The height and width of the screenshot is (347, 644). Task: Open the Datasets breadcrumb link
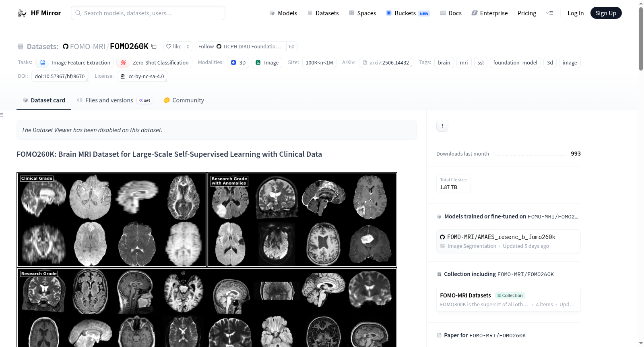[42, 46]
